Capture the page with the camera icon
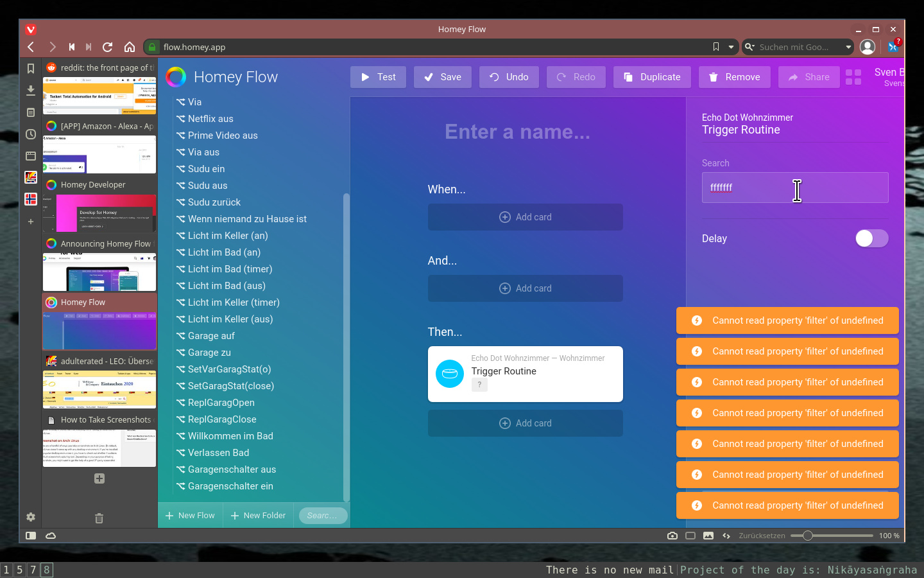 (x=672, y=536)
